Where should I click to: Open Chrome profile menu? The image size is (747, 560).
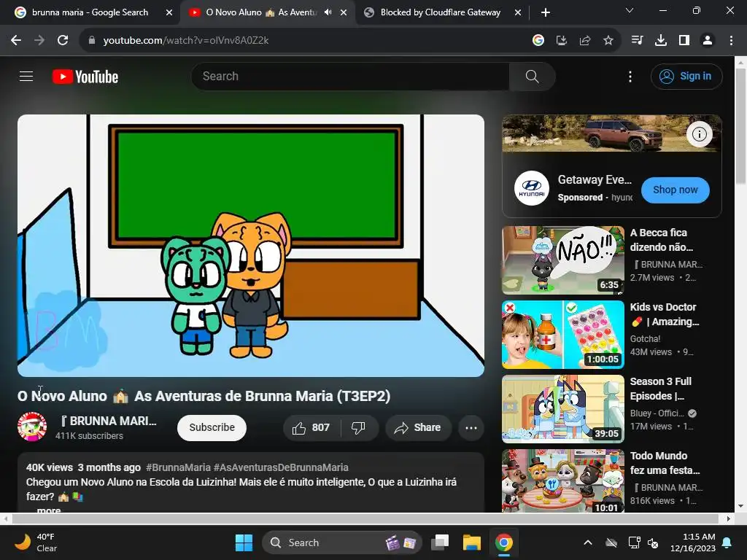click(708, 41)
